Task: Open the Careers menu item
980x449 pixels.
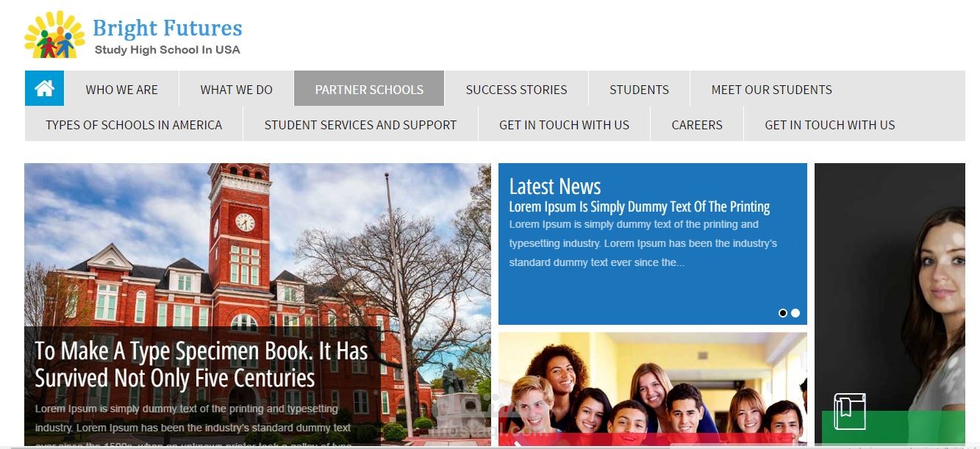Action: [x=697, y=125]
